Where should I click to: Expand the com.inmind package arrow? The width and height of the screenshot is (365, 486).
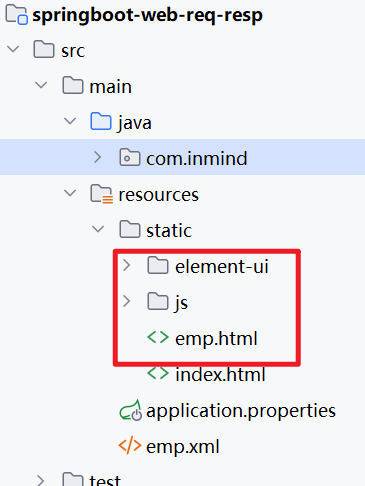[97, 157]
